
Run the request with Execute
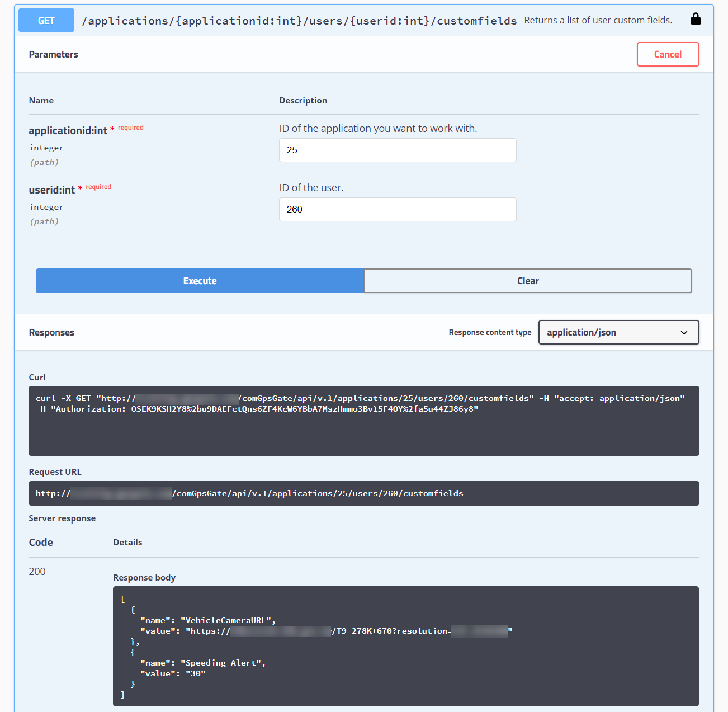pyautogui.click(x=200, y=281)
